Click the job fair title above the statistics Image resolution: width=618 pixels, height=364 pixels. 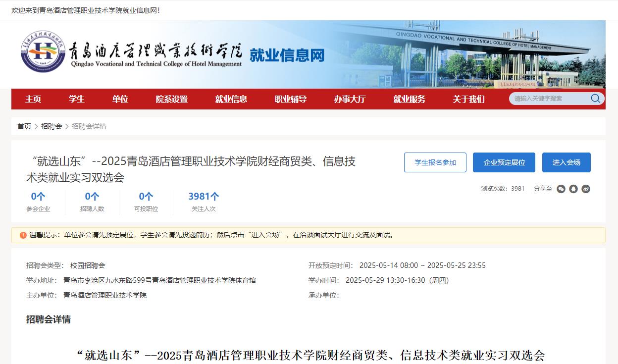[191, 169]
